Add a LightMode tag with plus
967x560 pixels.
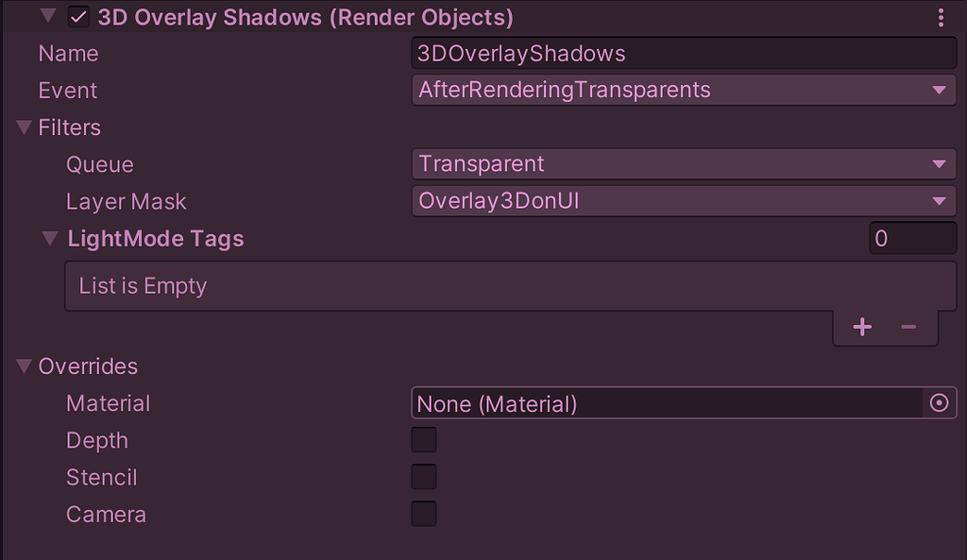coord(861,327)
